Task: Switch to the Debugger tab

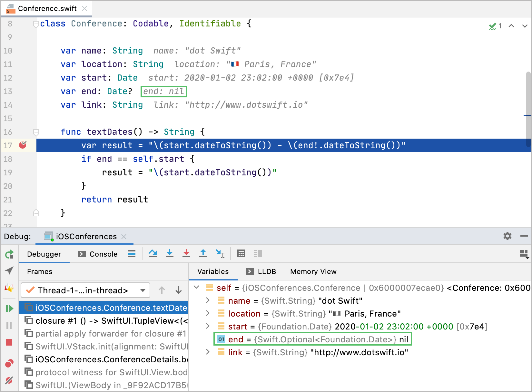Action: click(44, 254)
